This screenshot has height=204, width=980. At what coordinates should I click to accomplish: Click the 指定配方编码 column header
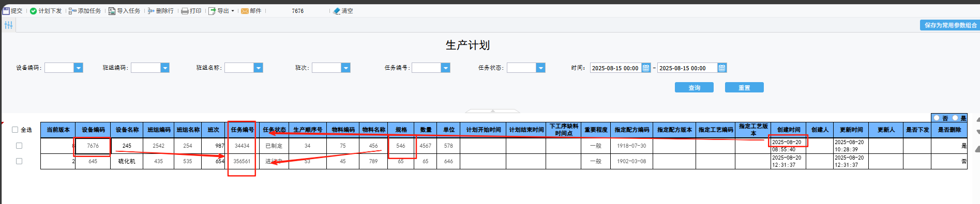(632, 130)
